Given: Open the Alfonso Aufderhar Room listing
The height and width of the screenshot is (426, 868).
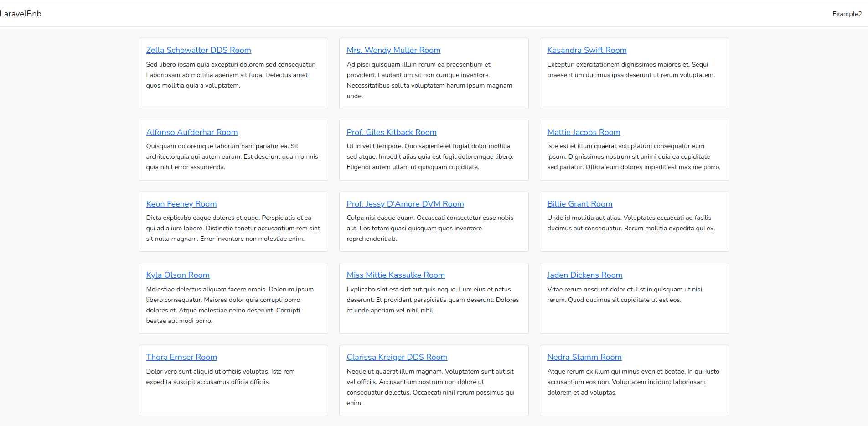Looking at the screenshot, I should point(191,132).
